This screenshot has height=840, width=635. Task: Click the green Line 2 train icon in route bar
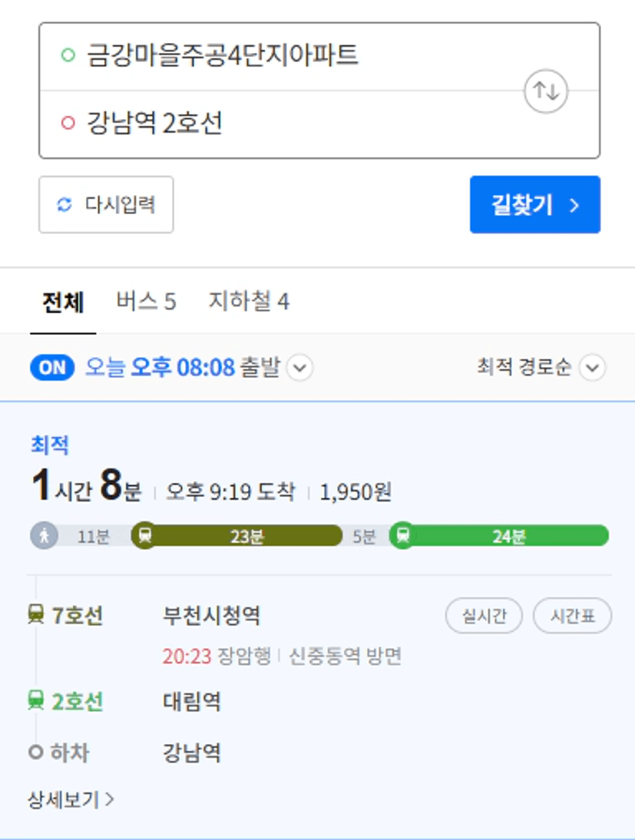pos(403,535)
